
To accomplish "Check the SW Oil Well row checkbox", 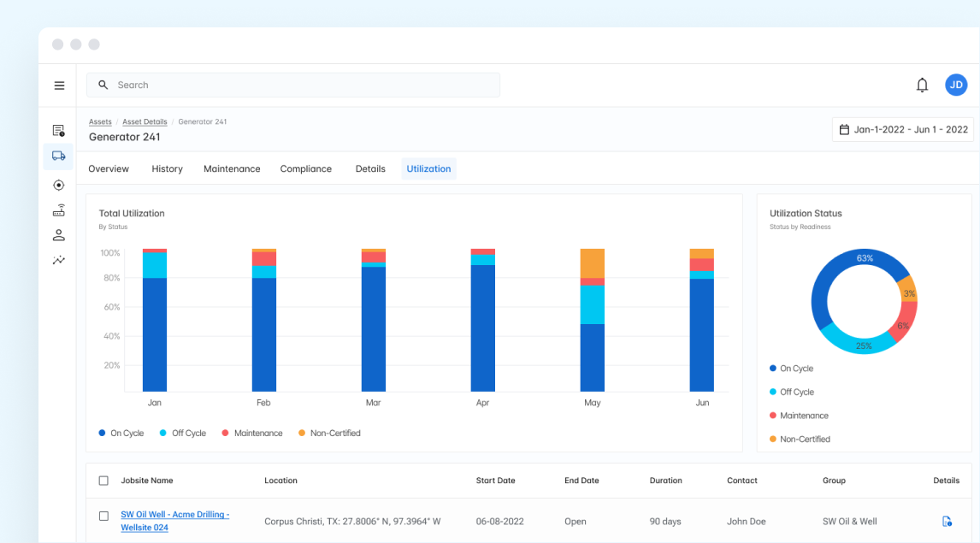I will click(x=103, y=516).
